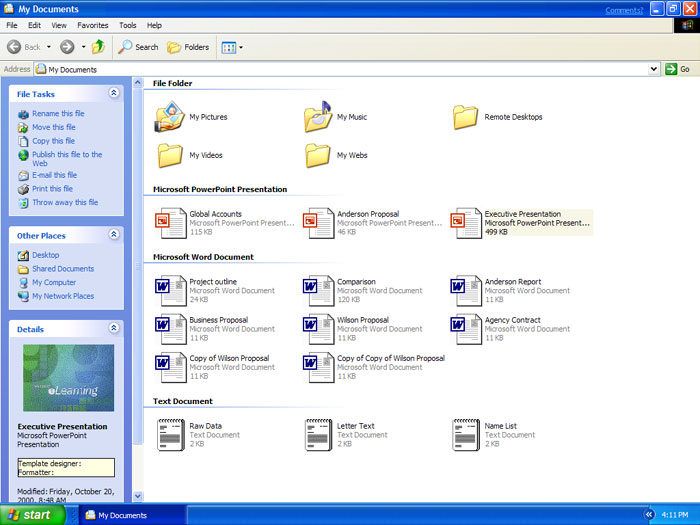
Task: Collapse the File Tasks panel
Action: click(x=114, y=93)
